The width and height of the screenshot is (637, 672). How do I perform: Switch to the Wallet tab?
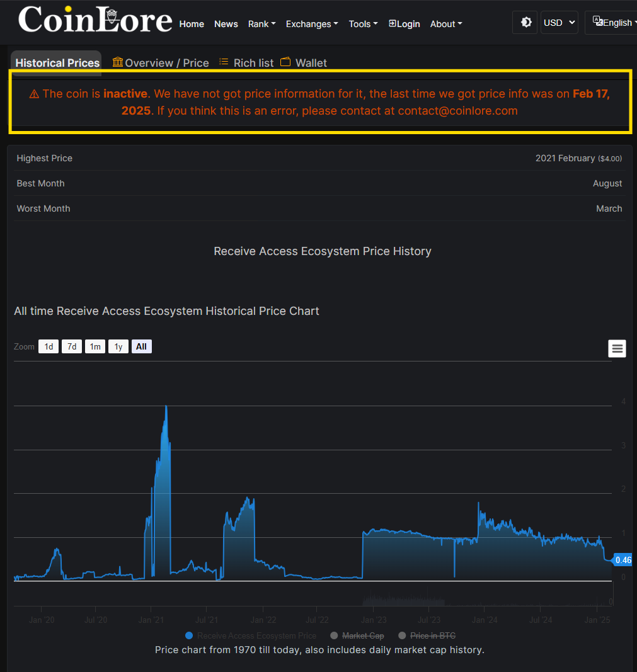pos(304,63)
